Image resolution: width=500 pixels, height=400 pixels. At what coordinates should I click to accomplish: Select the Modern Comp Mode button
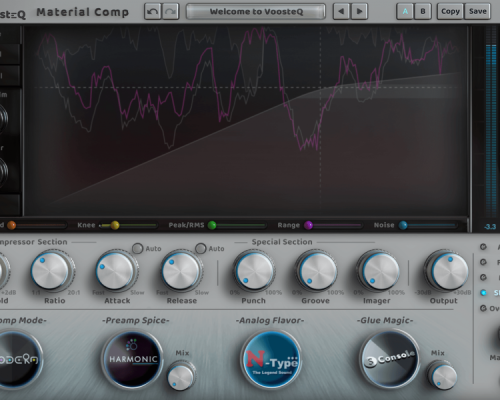tap(17, 359)
